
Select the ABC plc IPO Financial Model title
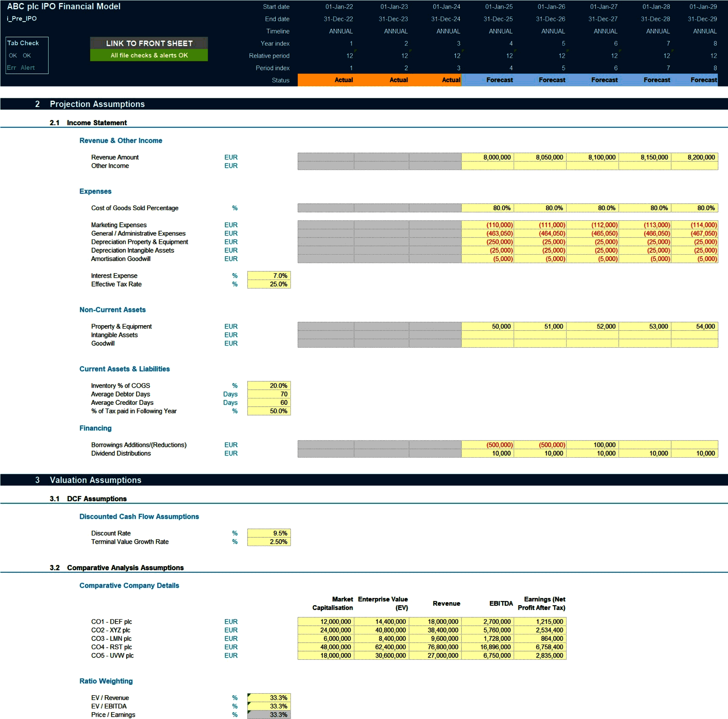coord(64,6)
